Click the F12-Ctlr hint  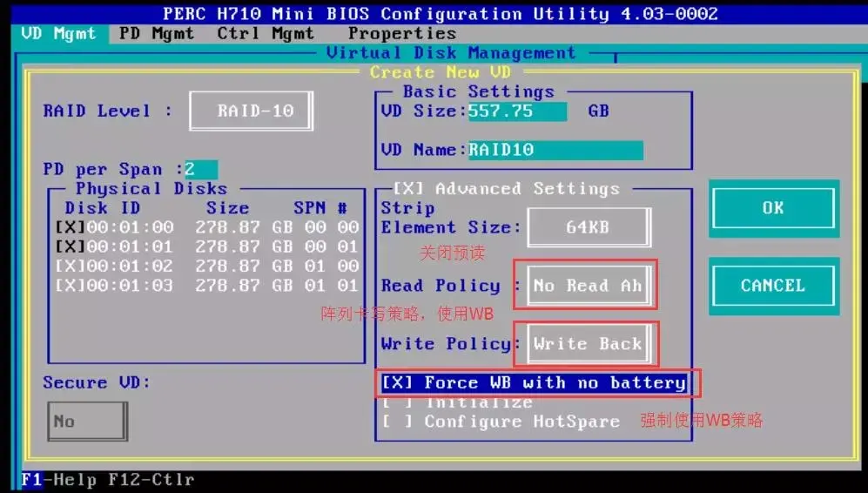[151, 479]
